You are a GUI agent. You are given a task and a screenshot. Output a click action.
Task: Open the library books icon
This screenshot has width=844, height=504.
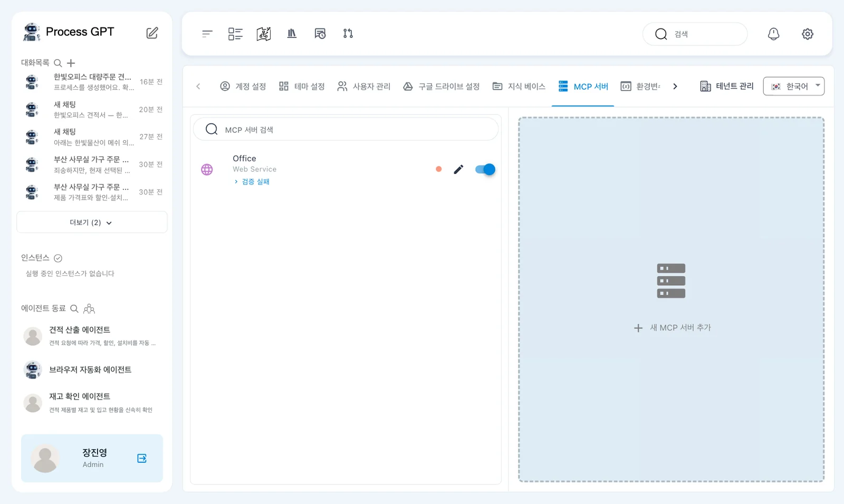point(292,34)
